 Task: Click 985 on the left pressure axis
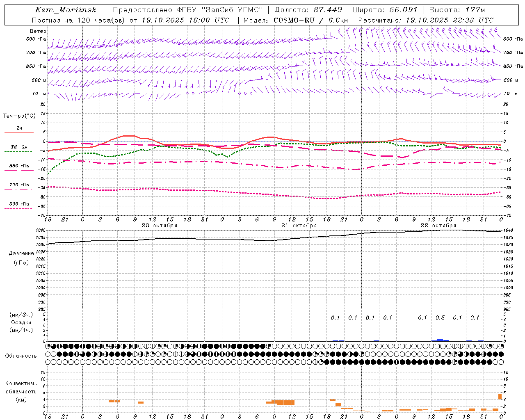pyautogui.click(x=42, y=309)
